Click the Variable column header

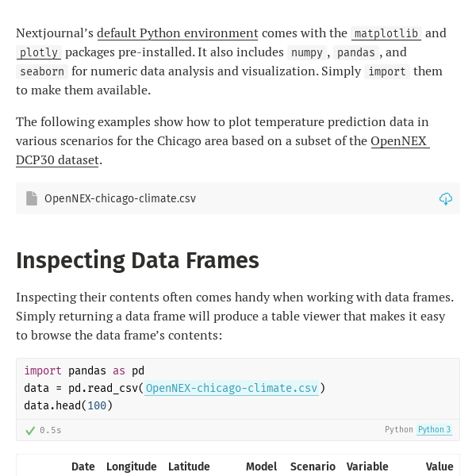(367, 466)
